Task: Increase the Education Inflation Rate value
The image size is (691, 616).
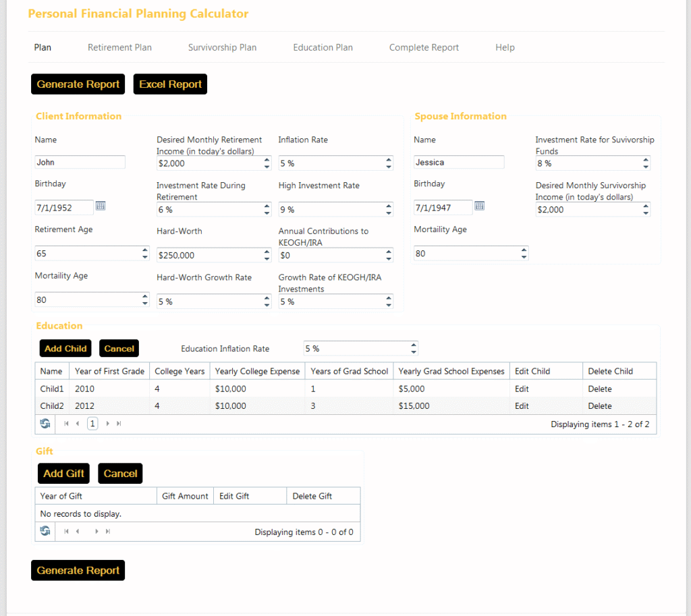Action: click(414, 345)
